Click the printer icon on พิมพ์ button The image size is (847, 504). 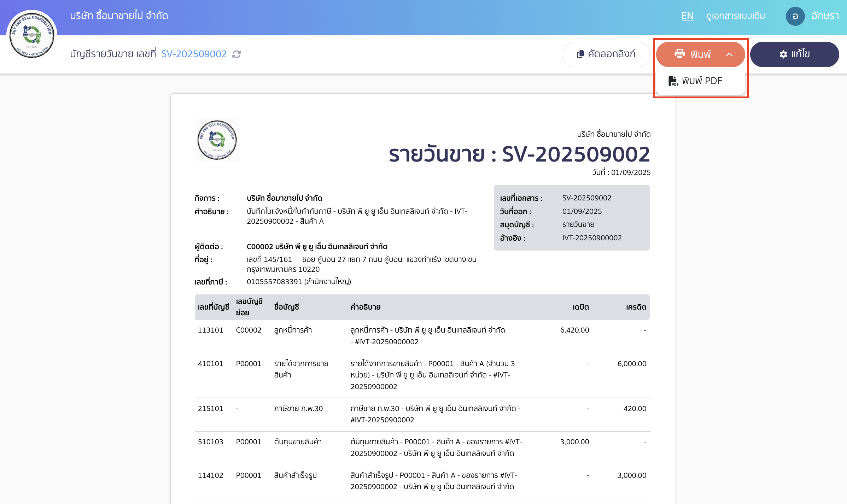tap(679, 54)
